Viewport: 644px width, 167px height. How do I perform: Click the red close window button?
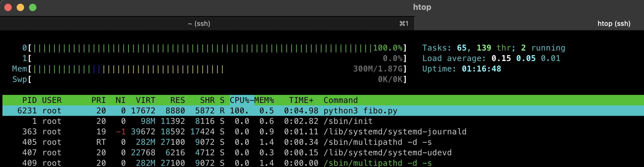coord(8,7)
